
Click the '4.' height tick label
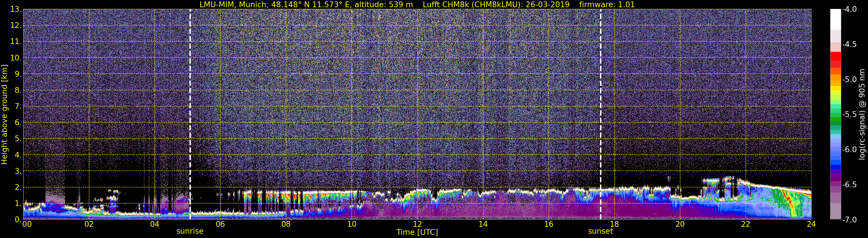pyautogui.click(x=18, y=155)
